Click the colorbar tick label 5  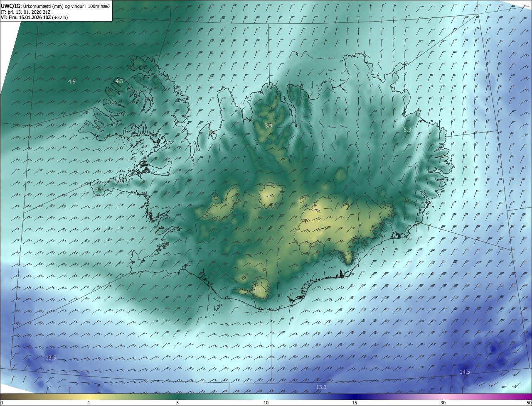(x=177, y=403)
